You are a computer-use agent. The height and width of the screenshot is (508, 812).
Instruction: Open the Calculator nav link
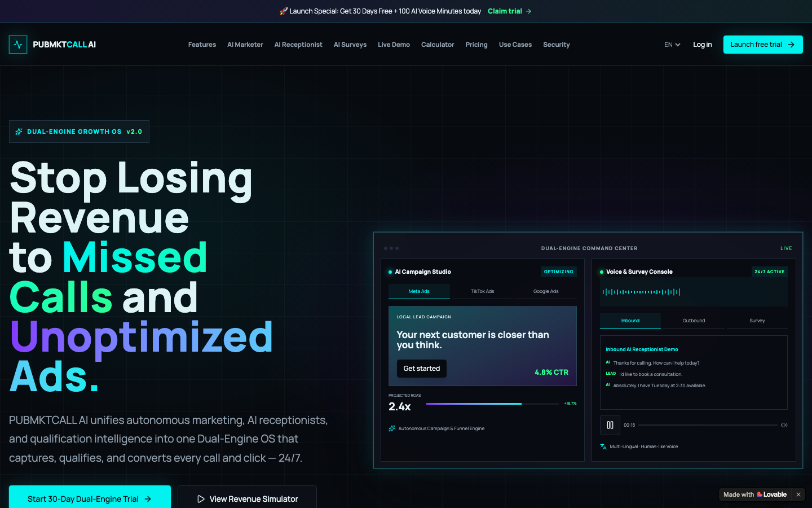point(438,45)
